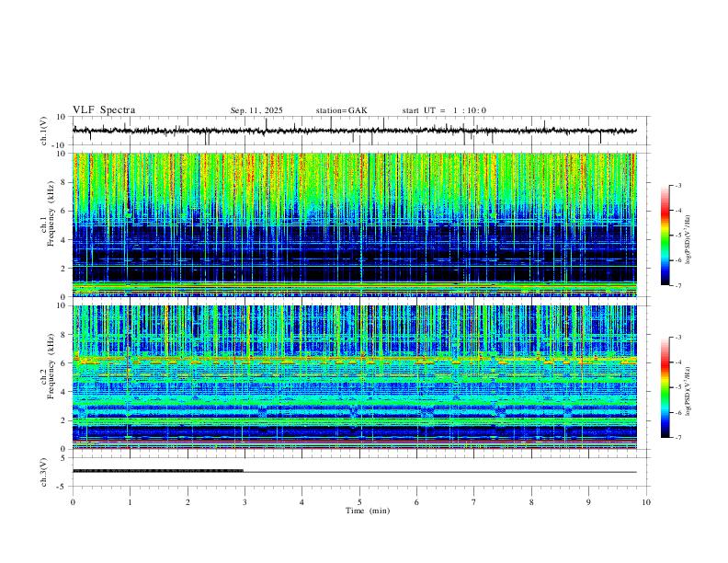Click the "station=GAK" header label
728x563 pixels.
click(341, 110)
